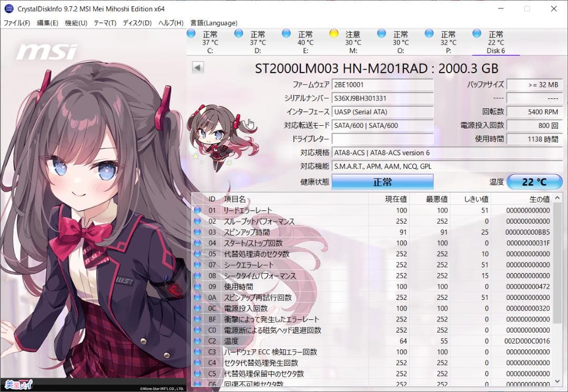This screenshot has height=392, width=568.
Task: Click status orb for attribute 0A row
Action: (x=197, y=297)
